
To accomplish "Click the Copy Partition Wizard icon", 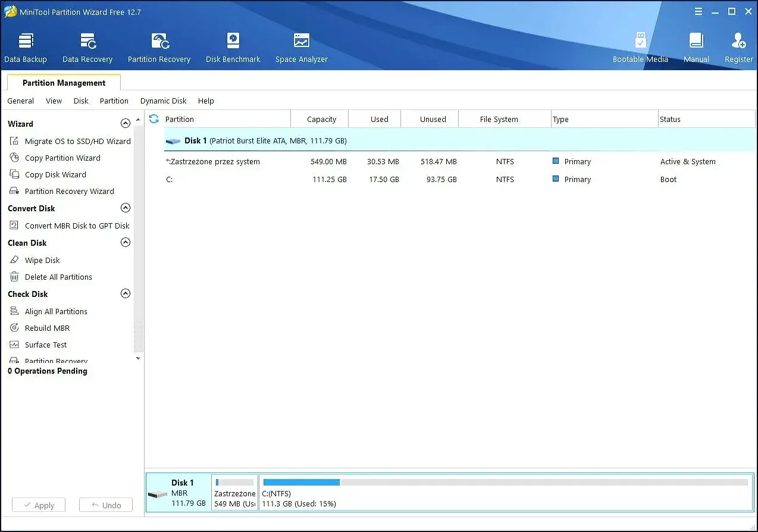I will click(x=14, y=158).
